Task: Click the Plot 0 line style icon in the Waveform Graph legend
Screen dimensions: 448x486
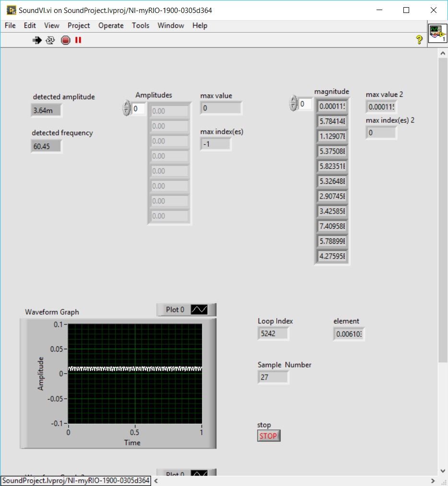Action: point(199,309)
